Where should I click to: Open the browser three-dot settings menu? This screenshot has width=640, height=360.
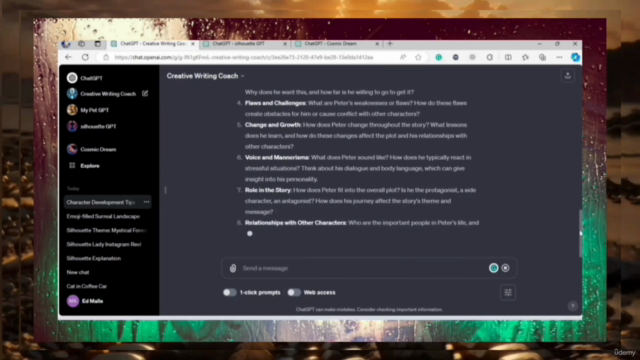(559, 58)
